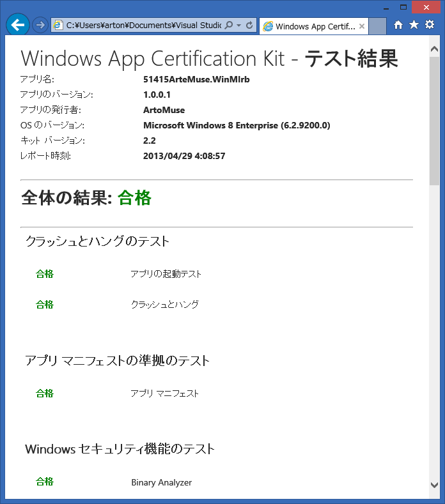Click the アプリ マニフェストの準拠のテスト heading

(x=117, y=361)
